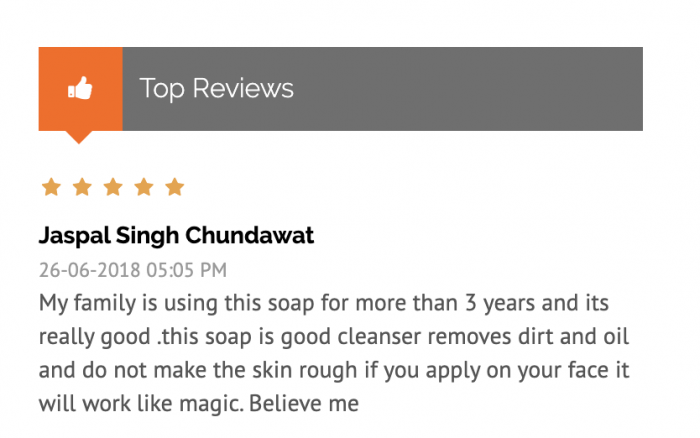
Task: Click the surname "Chundawat"
Action: tap(250, 235)
